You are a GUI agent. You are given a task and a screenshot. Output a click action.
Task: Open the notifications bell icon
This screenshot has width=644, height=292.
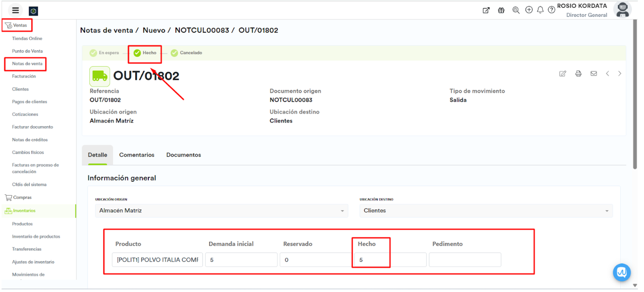pos(540,10)
